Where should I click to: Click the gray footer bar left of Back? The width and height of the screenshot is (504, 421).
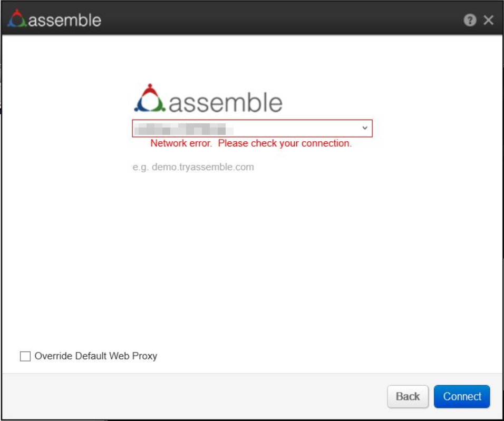195,396
